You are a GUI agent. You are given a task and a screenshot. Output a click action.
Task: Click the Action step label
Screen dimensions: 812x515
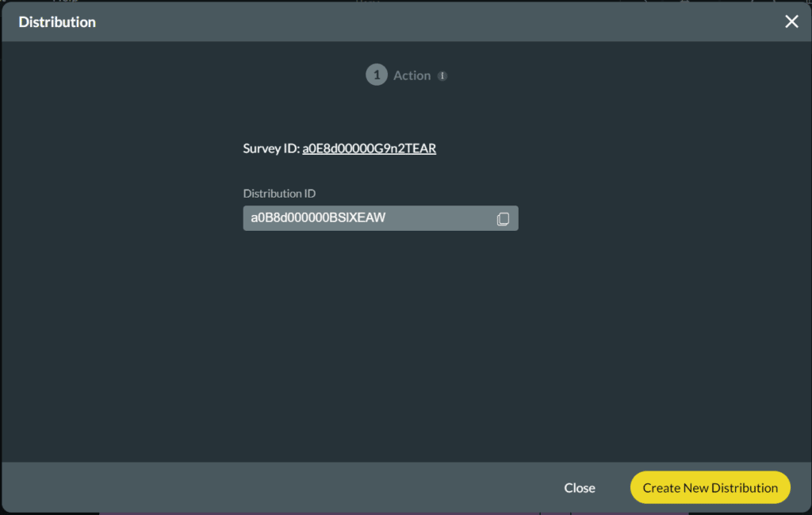[x=412, y=75]
